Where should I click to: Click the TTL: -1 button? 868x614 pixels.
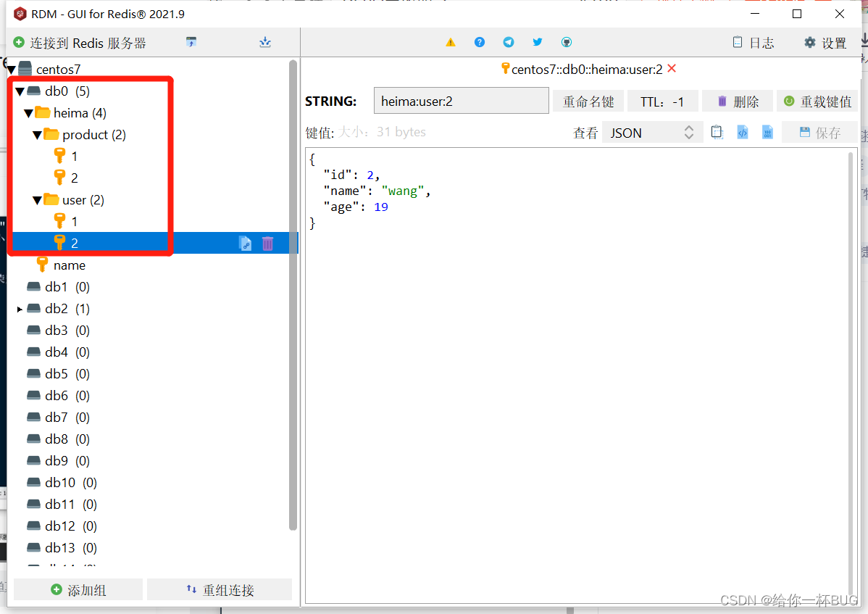coord(662,101)
